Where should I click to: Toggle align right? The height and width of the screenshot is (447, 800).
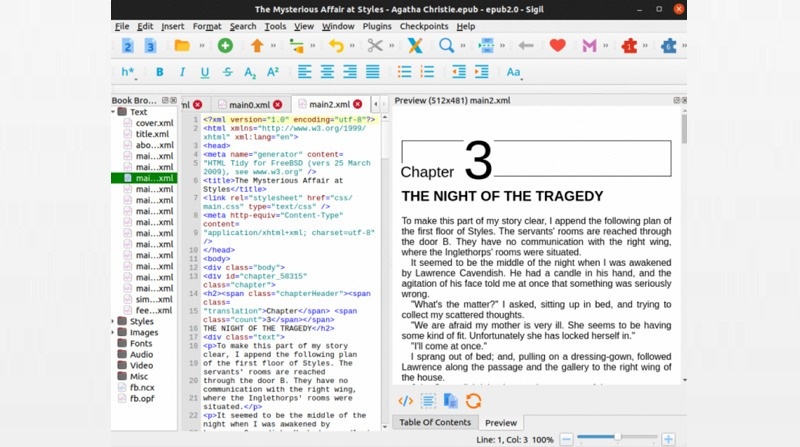pos(350,72)
